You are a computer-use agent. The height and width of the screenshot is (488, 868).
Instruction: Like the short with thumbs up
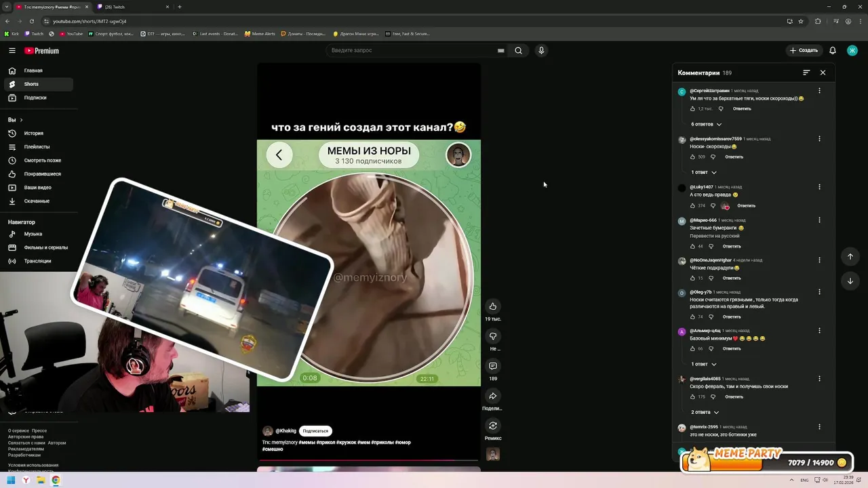[x=493, y=306]
